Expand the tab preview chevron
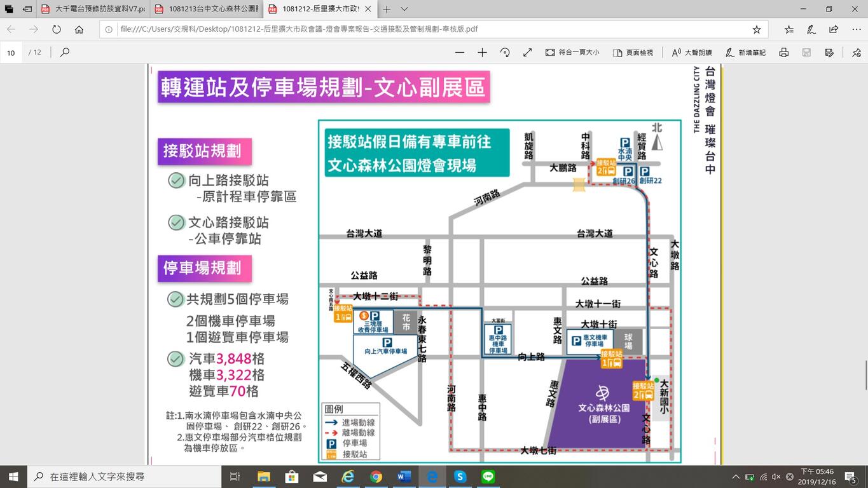 pos(404,9)
